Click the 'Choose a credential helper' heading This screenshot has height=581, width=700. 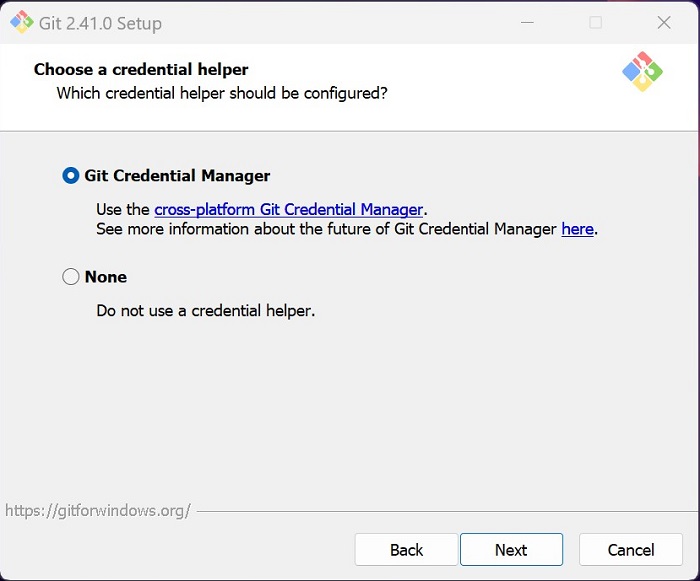click(x=141, y=70)
